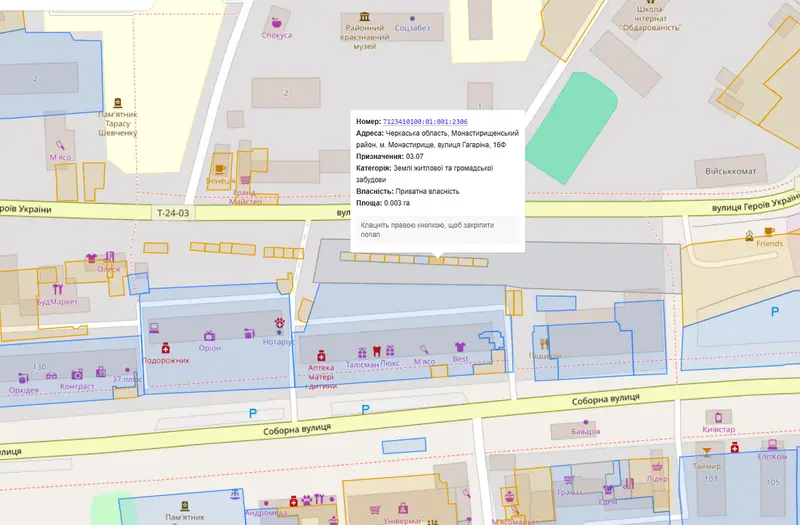Click 'Власність: Приватна власність' in popup
800x525 pixels.
pyautogui.click(x=408, y=191)
